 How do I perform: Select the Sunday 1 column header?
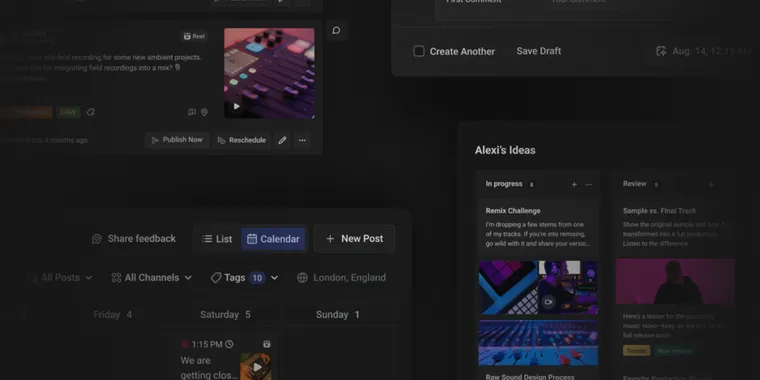click(338, 315)
